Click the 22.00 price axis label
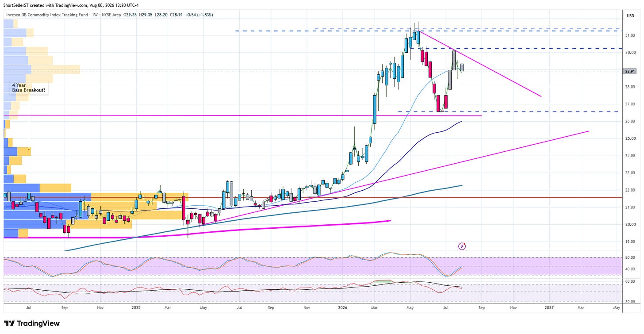 pyautogui.click(x=630, y=190)
